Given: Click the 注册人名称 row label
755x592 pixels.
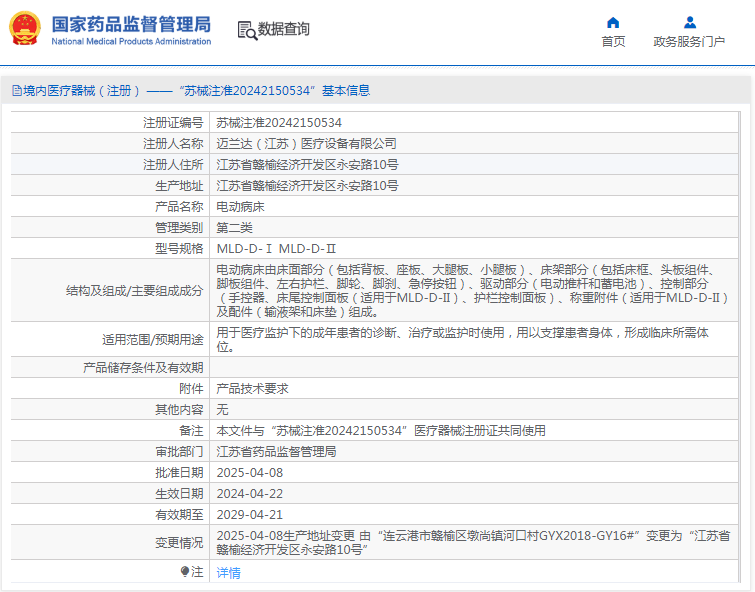Looking at the screenshot, I should 173,144.
